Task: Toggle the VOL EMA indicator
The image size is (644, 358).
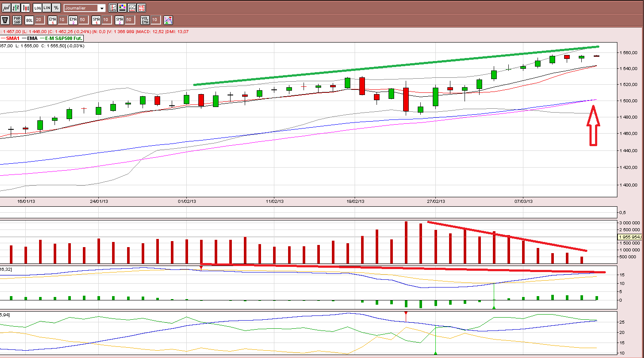Action: (145, 20)
